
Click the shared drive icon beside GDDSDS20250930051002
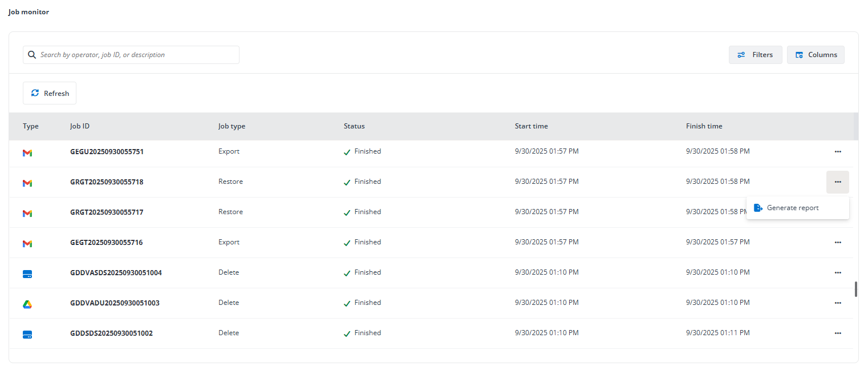[27, 335]
